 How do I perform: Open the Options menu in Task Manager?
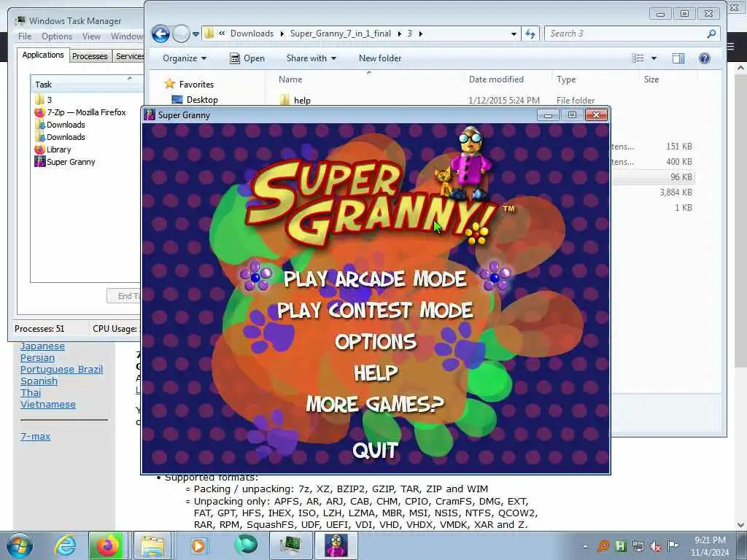tap(57, 36)
